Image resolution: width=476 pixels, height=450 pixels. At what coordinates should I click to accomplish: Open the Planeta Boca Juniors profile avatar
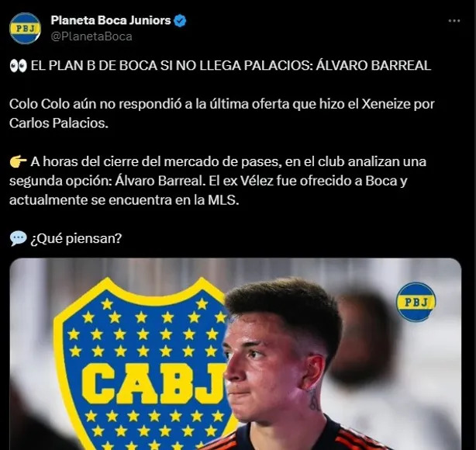(x=26, y=28)
